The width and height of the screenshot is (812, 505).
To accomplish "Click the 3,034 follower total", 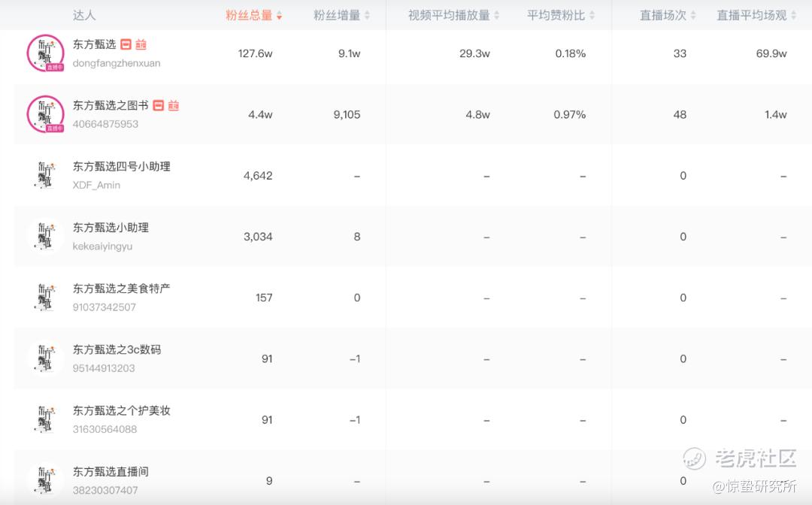I will pos(258,237).
